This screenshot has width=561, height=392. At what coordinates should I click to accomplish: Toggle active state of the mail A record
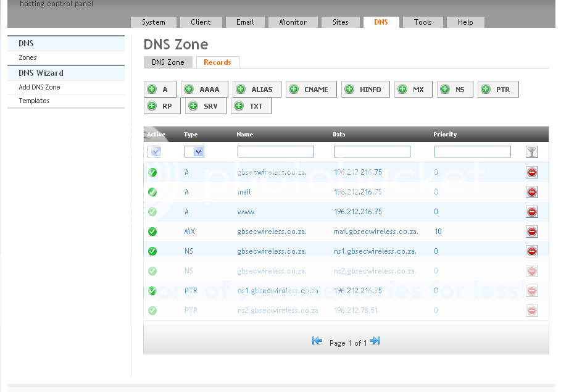point(152,192)
